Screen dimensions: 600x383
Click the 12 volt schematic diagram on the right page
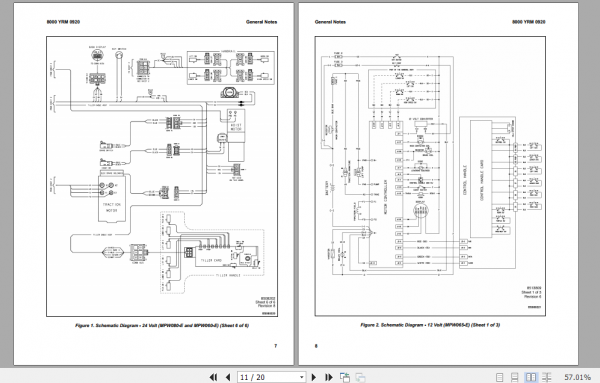click(x=430, y=176)
